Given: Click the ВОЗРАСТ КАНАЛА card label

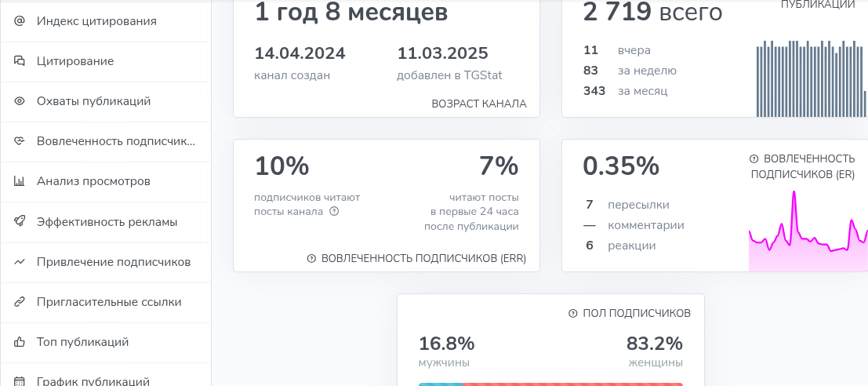Looking at the screenshot, I should pyautogui.click(x=478, y=104).
